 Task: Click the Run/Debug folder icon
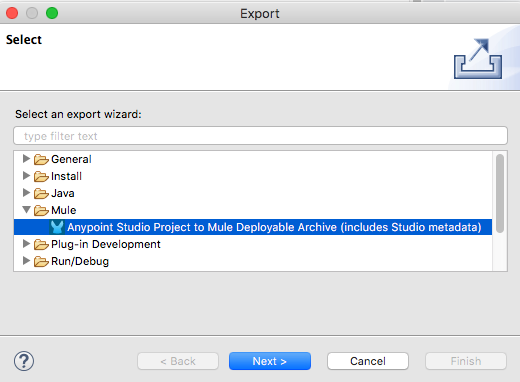click(41, 261)
